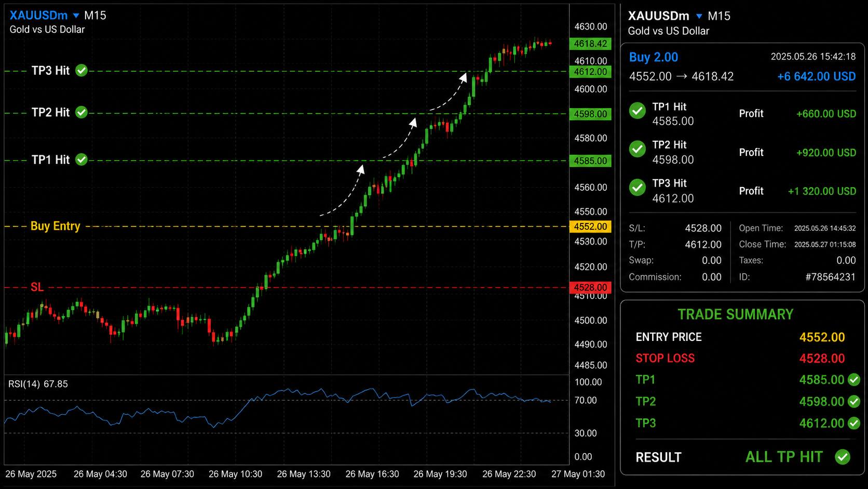Click the Commission value 0.00 in order details
The width and height of the screenshot is (868, 489).
712,277
